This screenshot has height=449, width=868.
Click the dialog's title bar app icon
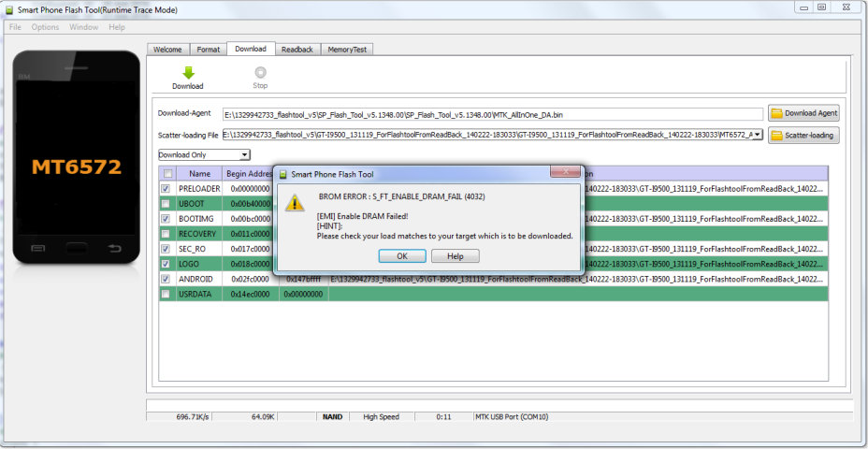coord(282,174)
